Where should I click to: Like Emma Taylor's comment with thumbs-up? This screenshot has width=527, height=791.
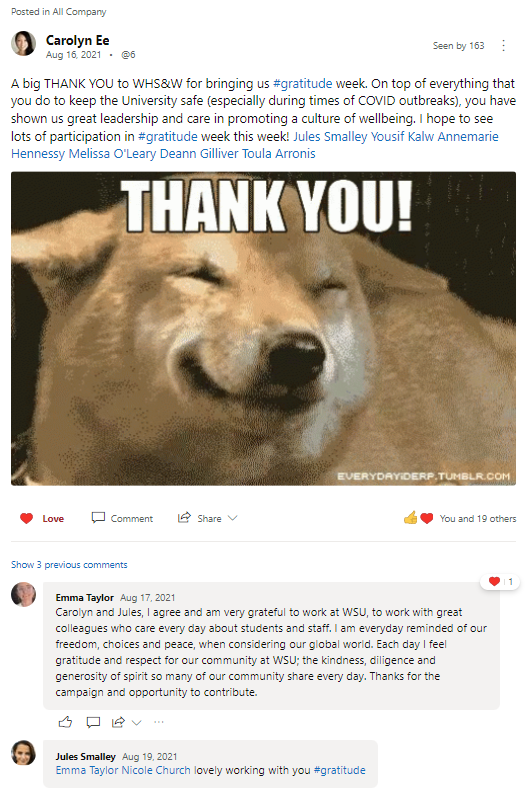(x=66, y=722)
